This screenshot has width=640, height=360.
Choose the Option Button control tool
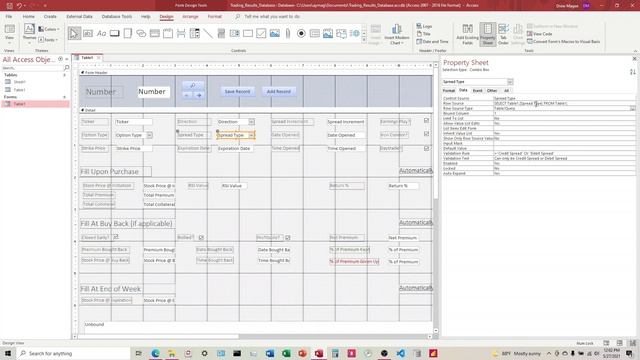(x=301, y=33)
